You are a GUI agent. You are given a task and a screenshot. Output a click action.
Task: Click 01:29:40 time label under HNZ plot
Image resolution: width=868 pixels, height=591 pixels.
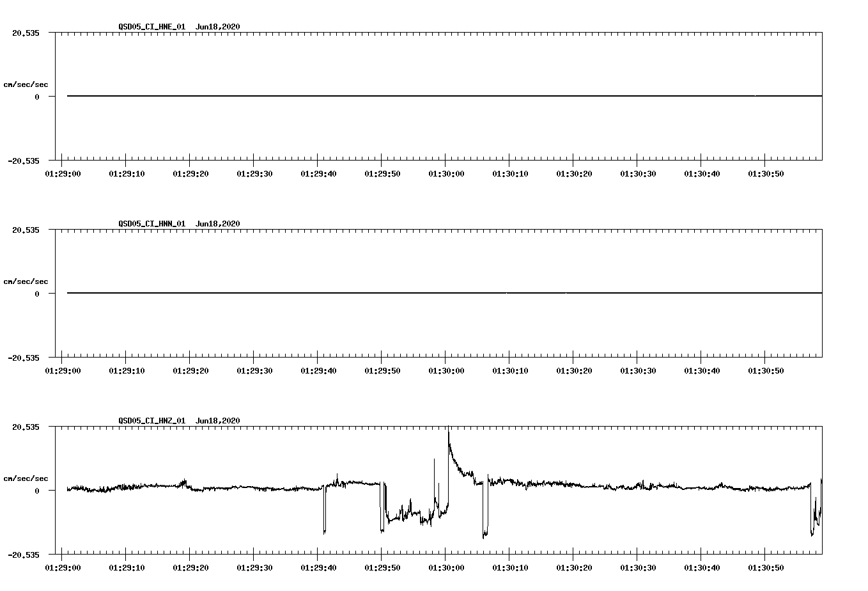[x=318, y=568]
